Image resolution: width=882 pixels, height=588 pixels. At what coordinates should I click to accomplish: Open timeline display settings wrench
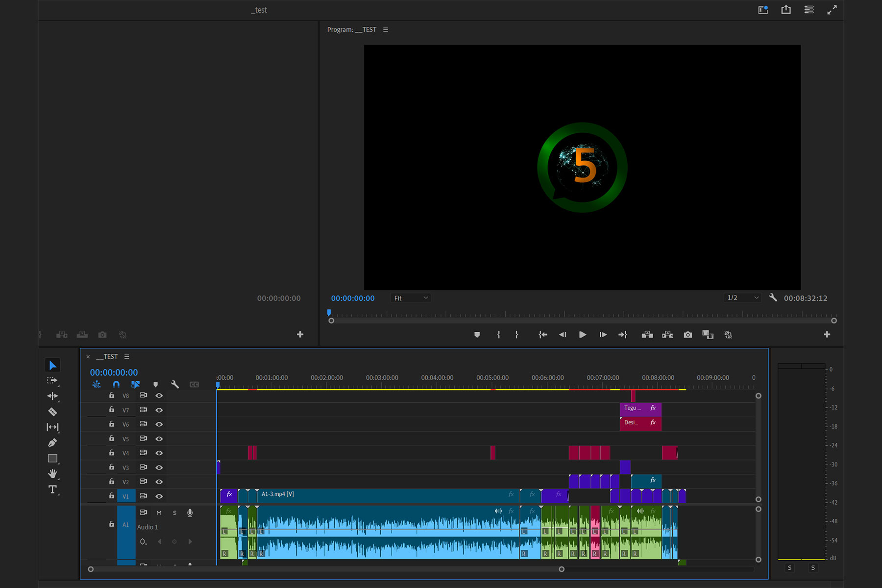coord(175,385)
